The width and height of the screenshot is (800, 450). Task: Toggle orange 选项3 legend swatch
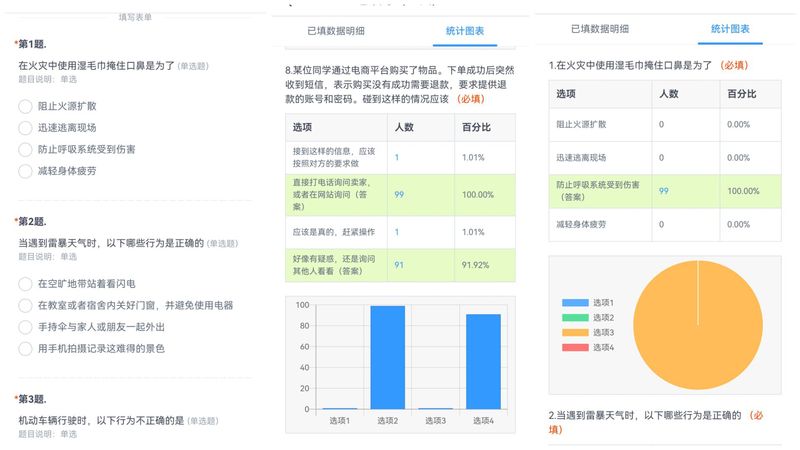575,332
